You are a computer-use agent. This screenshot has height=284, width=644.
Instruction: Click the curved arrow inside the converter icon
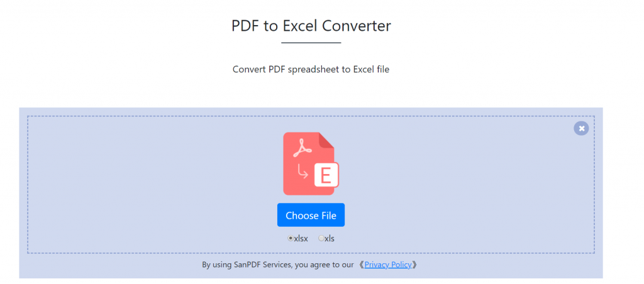(x=303, y=170)
